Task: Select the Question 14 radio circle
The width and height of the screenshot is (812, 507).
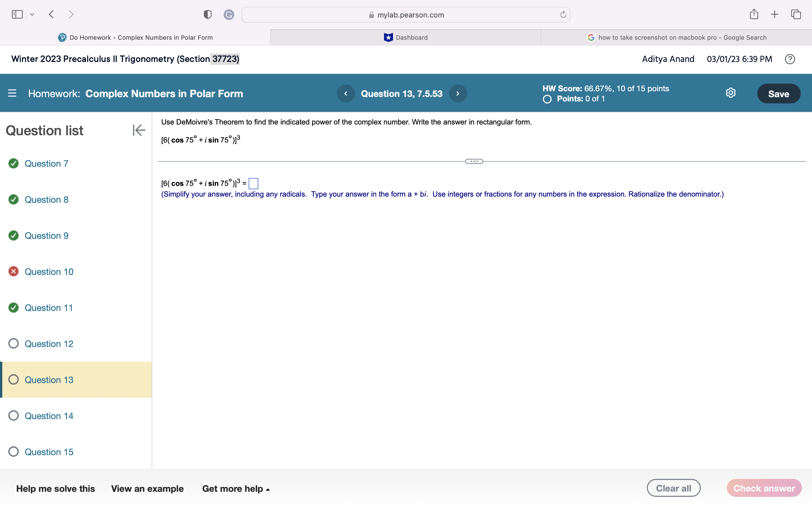Action: point(14,415)
